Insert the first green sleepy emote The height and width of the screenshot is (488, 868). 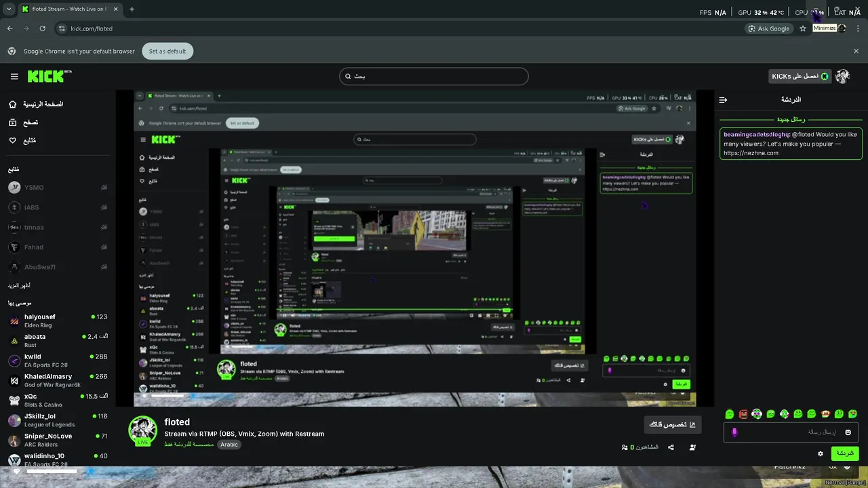(x=730, y=414)
